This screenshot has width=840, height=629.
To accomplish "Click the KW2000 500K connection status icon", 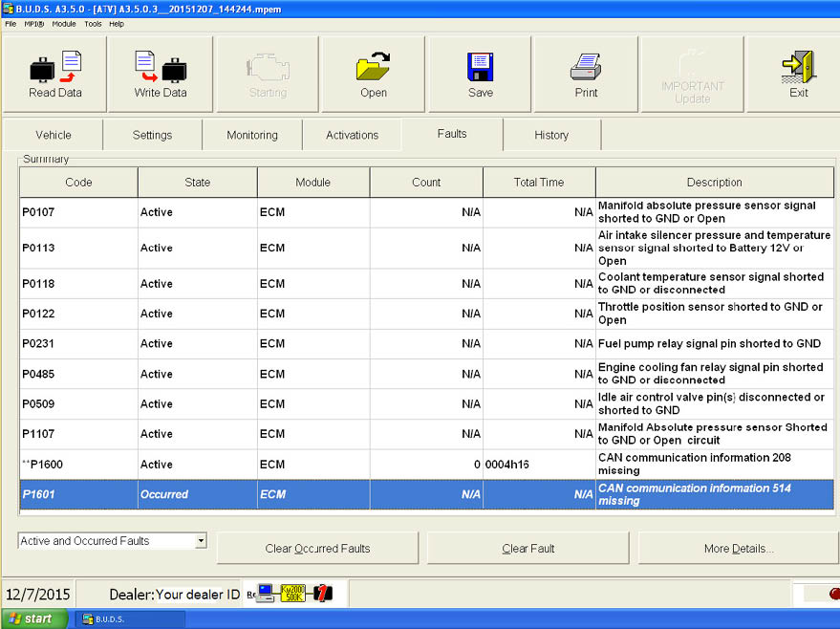I will pos(291,594).
